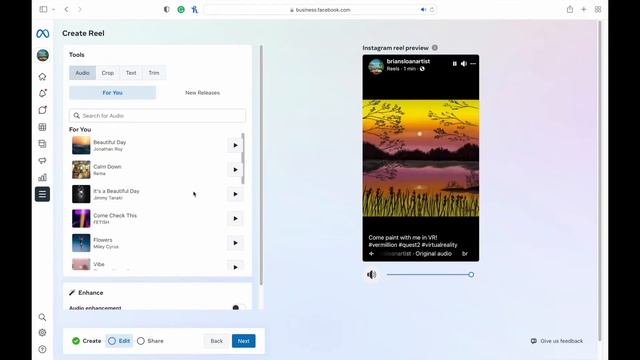This screenshot has width=640, height=360.
Task: Play Come Check This audio preview
Action: point(236,219)
